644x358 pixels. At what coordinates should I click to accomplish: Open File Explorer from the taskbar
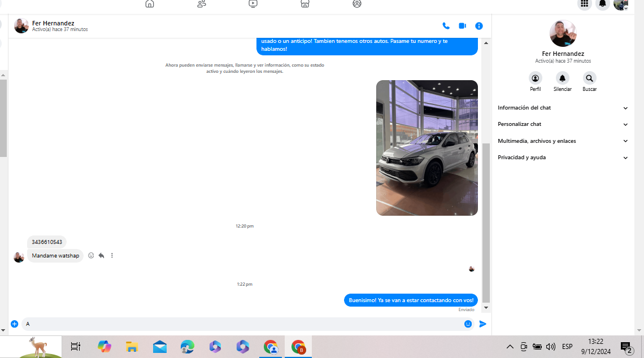(x=132, y=347)
